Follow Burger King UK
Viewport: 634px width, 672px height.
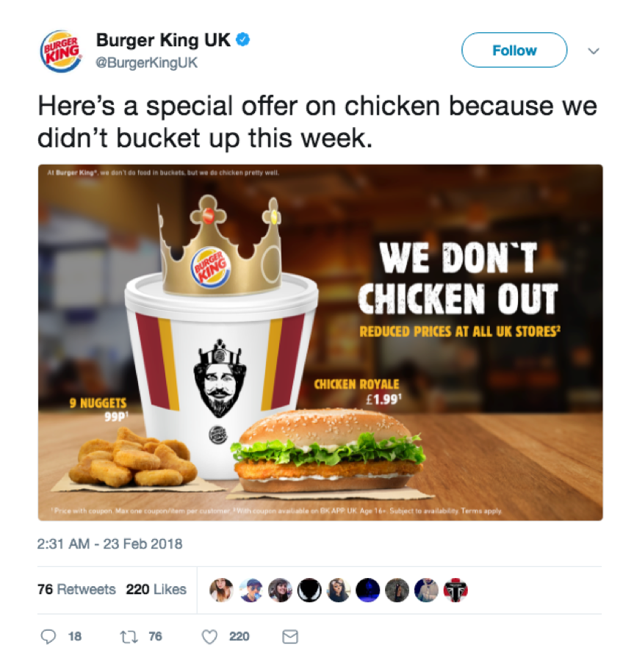point(514,50)
